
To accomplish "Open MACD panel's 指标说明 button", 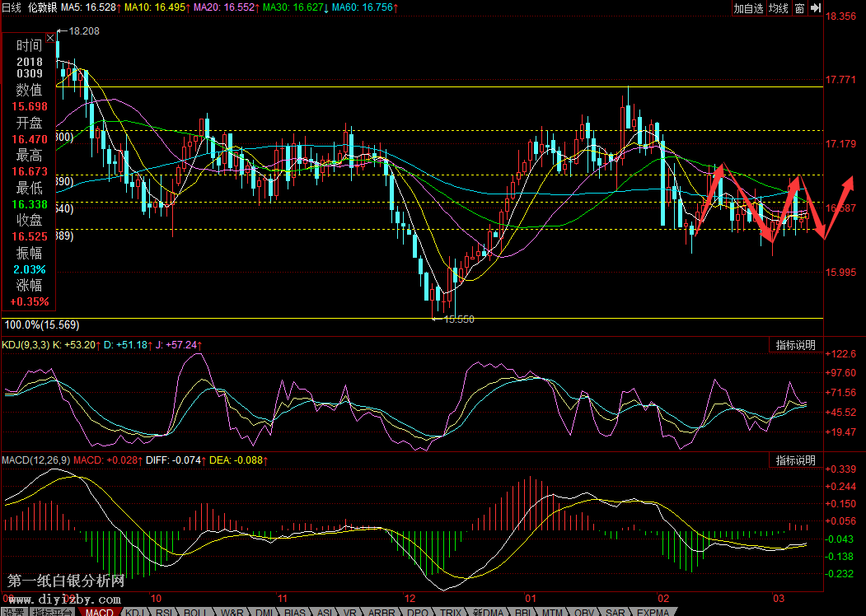I will [x=796, y=460].
